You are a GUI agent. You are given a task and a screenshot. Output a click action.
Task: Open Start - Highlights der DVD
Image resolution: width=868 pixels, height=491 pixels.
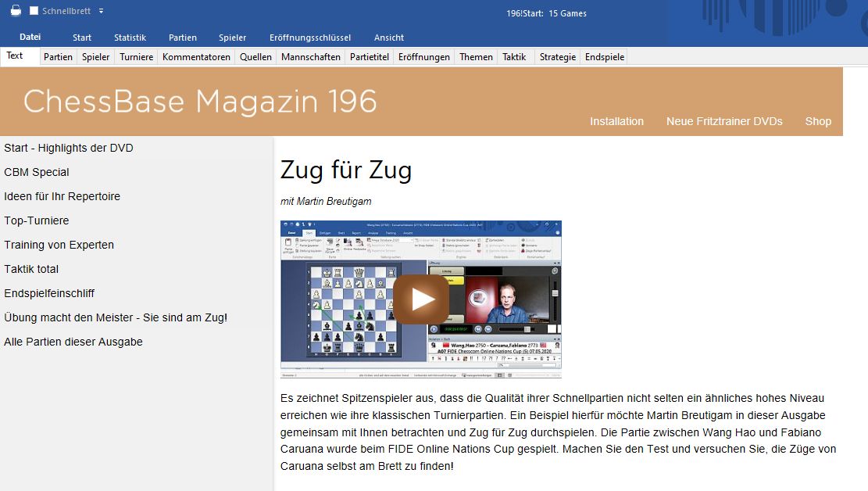tap(69, 148)
